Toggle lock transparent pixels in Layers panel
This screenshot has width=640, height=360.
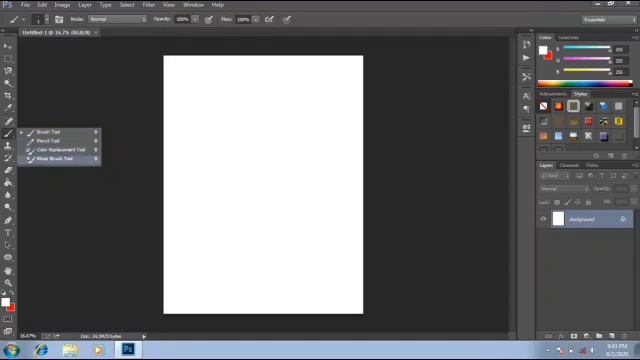click(557, 202)
